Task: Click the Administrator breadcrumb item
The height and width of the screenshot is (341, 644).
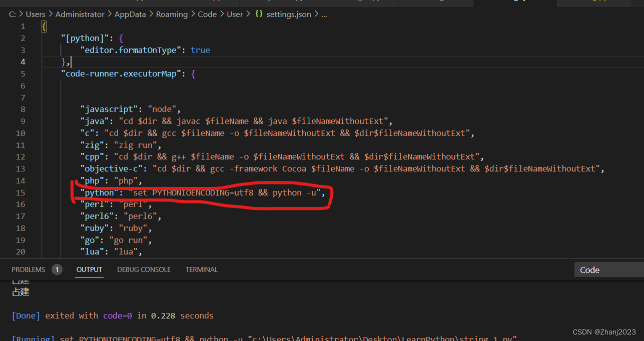Action: point(80,14)
